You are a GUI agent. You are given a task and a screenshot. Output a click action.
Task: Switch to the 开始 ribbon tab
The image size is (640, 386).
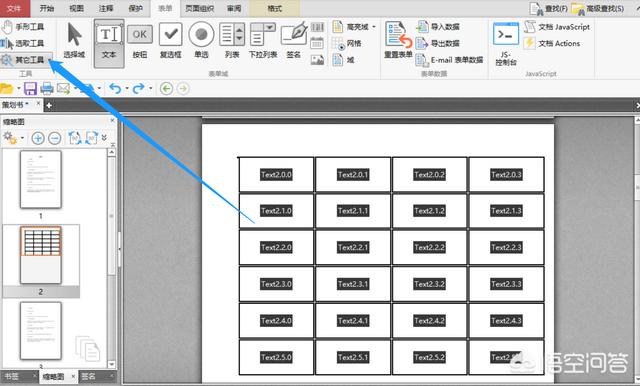(47, 8)
